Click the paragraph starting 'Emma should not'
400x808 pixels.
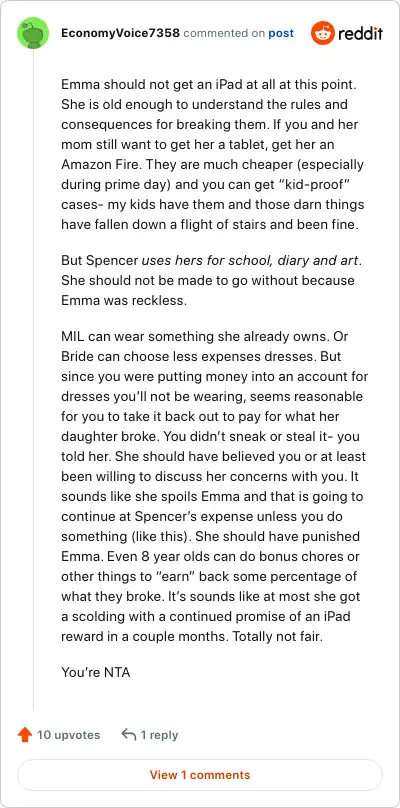click(x=213, y=154)
